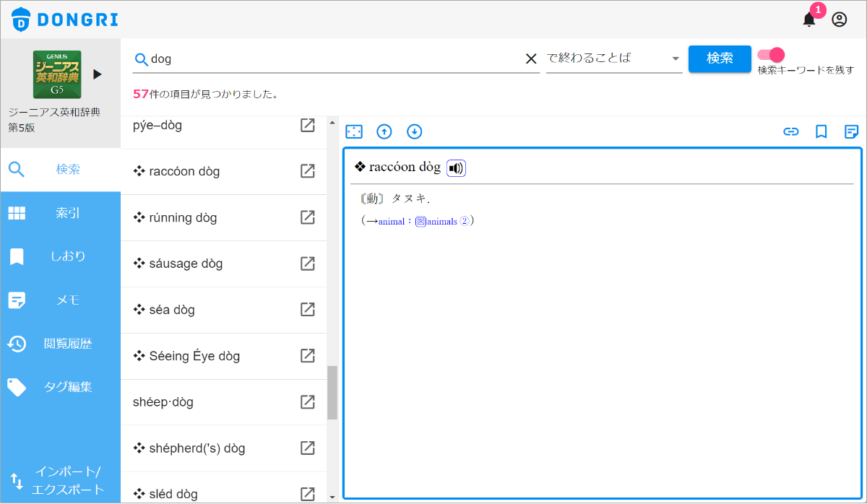The image size is (867, 504).
Task: Click the results scrollbar up arrow
Action: (332, 122)
